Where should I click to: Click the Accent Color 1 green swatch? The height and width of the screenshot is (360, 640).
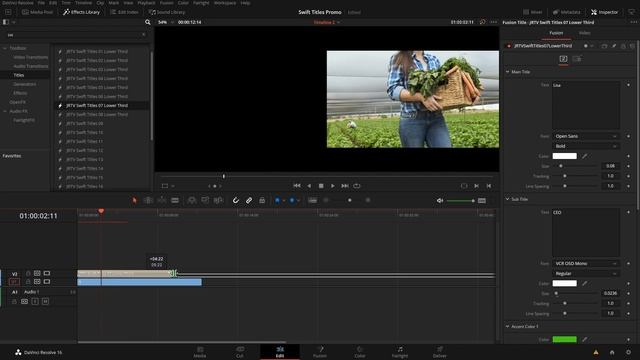[564, 339]
